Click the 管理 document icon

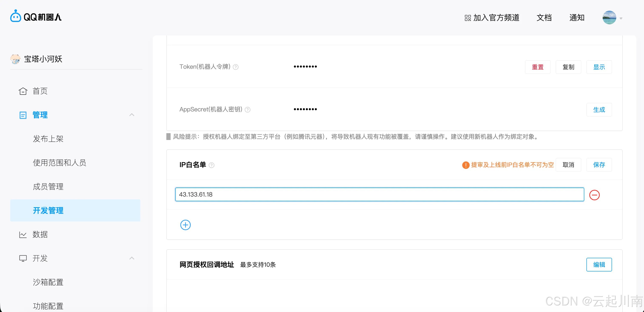23,115
